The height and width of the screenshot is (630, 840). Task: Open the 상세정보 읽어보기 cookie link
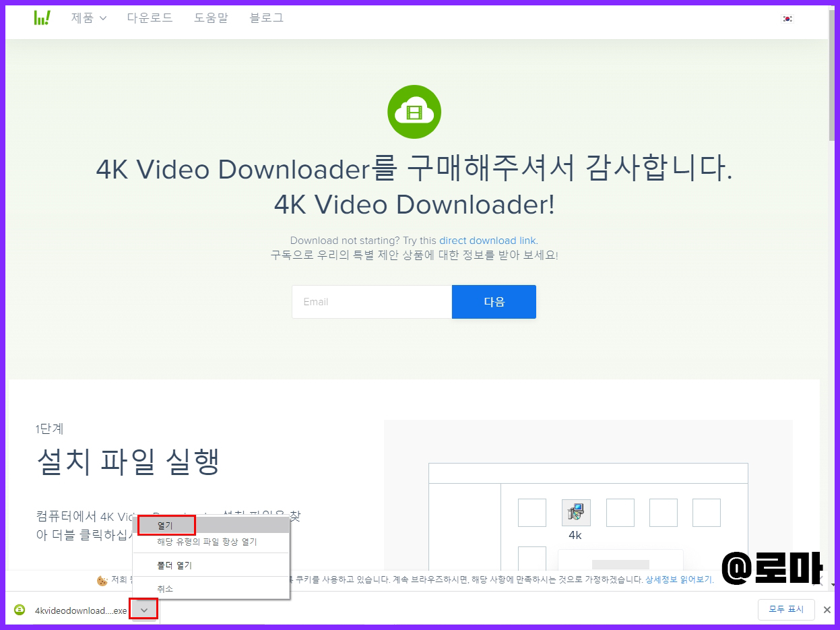[679, 579]
